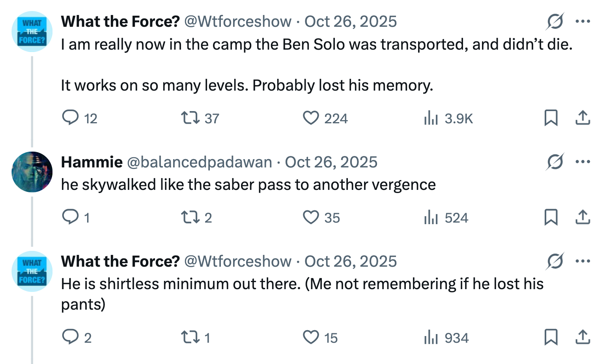Open more options on Hammie's tweet
The width and height of the screenshot is (605, 364).
click(583, 162)
